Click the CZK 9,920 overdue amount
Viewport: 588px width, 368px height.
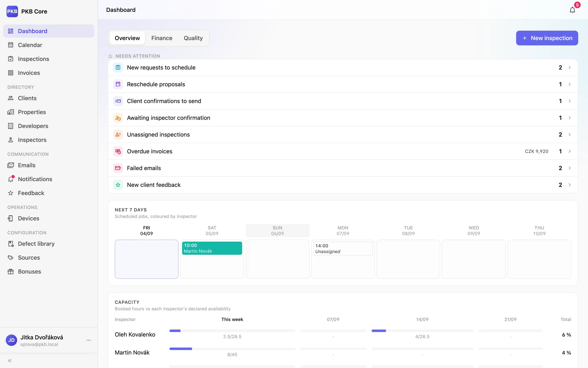pos(536,151)
